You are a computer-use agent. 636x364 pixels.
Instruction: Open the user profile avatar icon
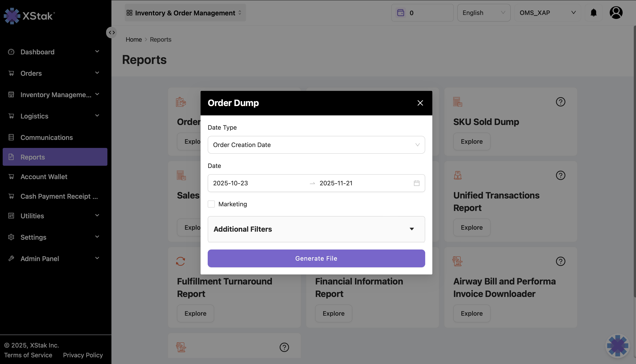(616, 12)
